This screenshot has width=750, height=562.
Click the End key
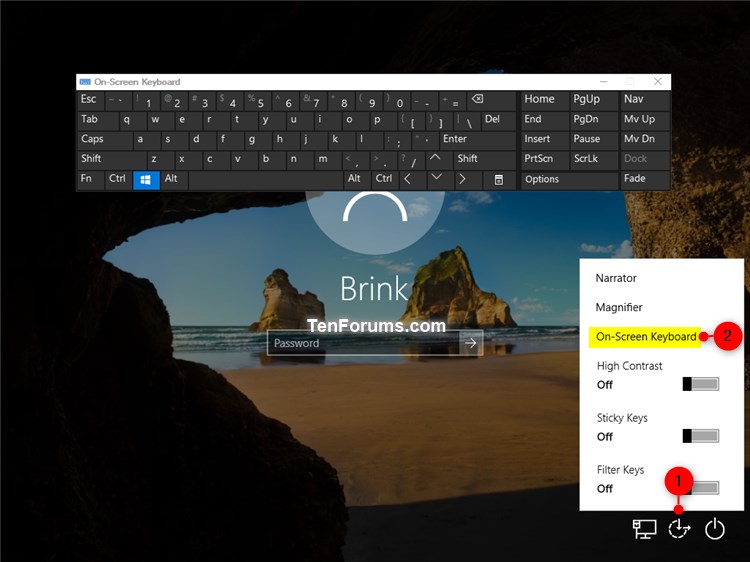pos(545,121)
